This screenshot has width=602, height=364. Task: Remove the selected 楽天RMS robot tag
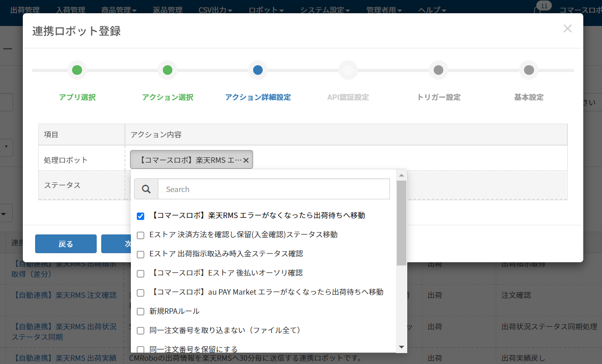(x=246, y=160)
